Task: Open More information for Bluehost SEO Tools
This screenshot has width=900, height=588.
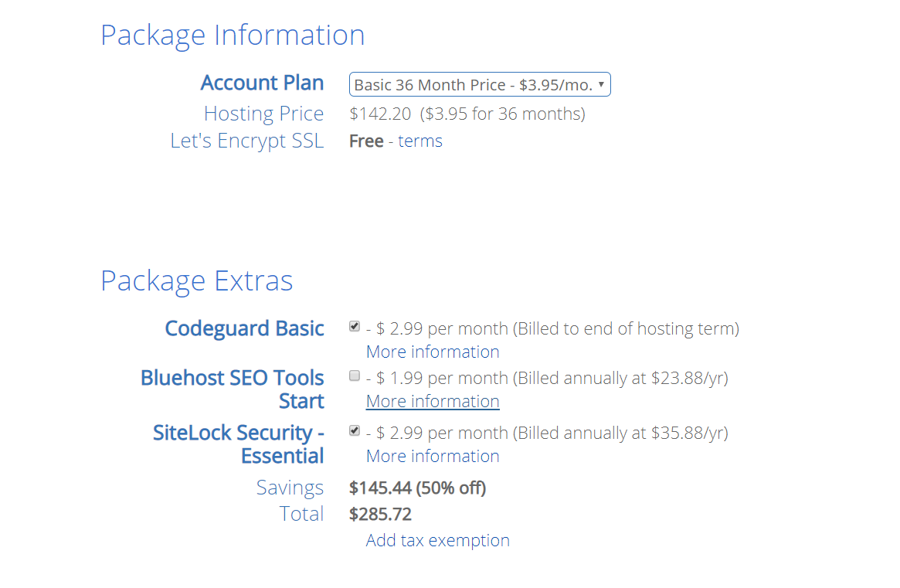Action: (x=433, y=401)
